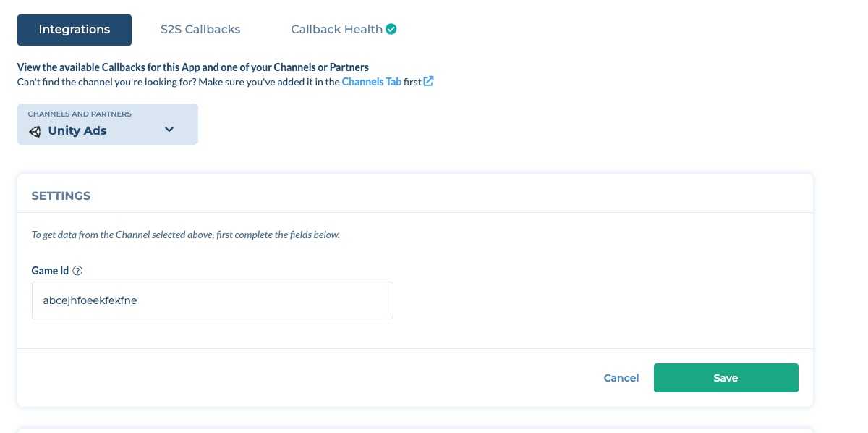Click the italic instruction text under Settings
868x433 pixels.
coord(186,235)
